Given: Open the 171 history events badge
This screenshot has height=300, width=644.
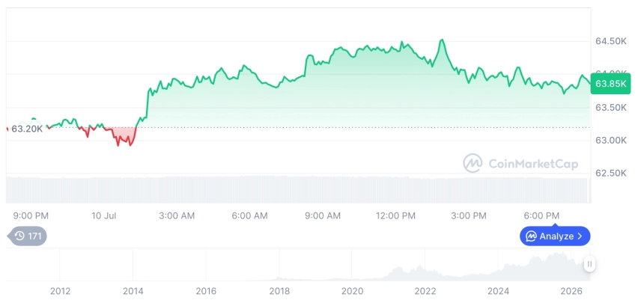Looking at the screenshot, I should (27, 236).
